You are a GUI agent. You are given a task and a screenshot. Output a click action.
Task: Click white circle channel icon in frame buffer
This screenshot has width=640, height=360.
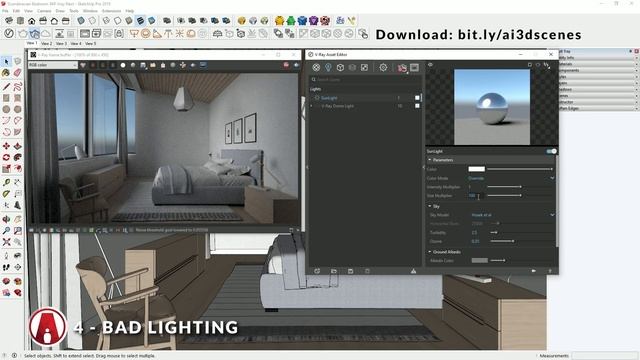[x=123, y=65]
